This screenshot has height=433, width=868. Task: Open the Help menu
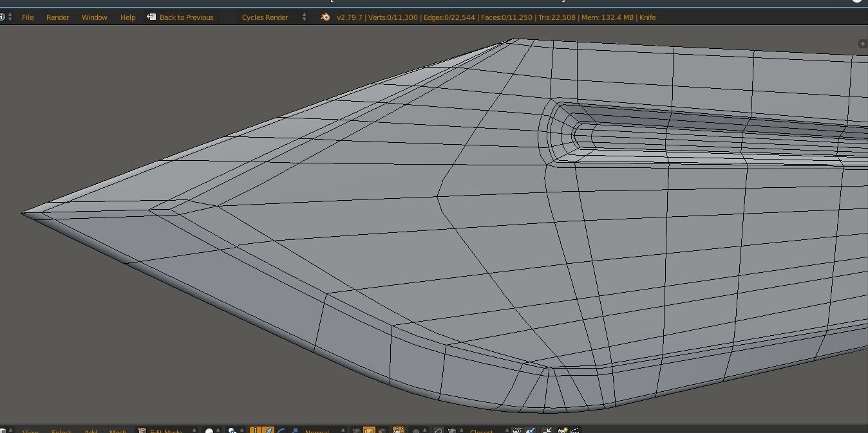(127, 17)
